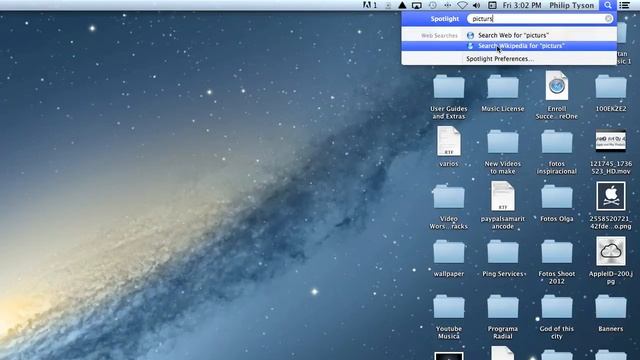Click the calendar-style menu bar icon
The height and width of the screenshot is (360, 640).
click(x=492, y=5)
